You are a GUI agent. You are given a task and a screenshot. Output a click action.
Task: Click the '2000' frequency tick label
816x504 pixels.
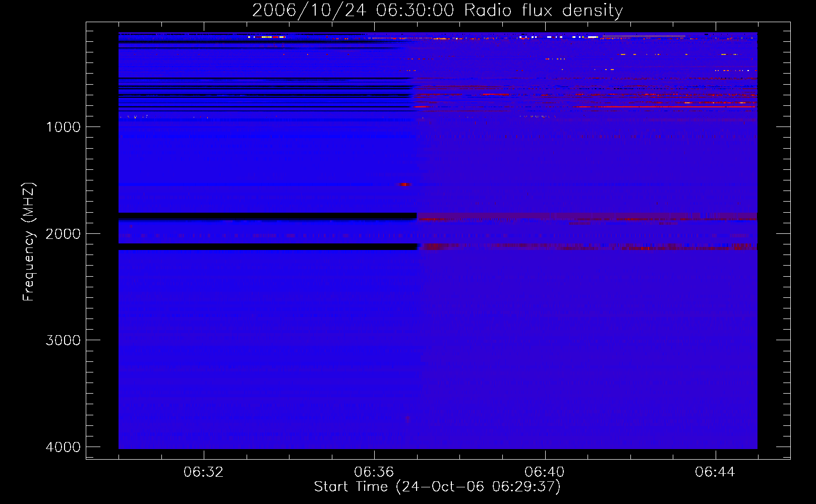point(63,234)
